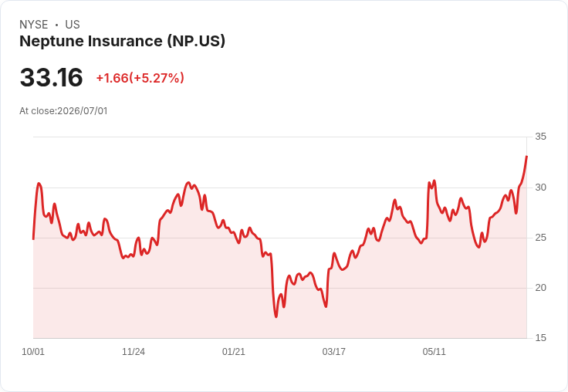Image resolution: width=568 pixels, height=392 pixels.
Task: Click the 10/01 date axis label
Action: (33, 351)
